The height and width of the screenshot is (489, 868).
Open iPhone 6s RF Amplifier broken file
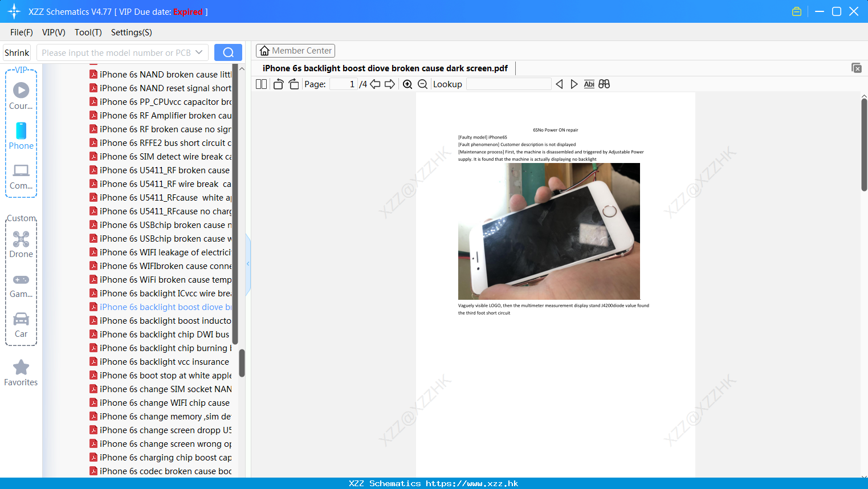click(x=161, y=116)
